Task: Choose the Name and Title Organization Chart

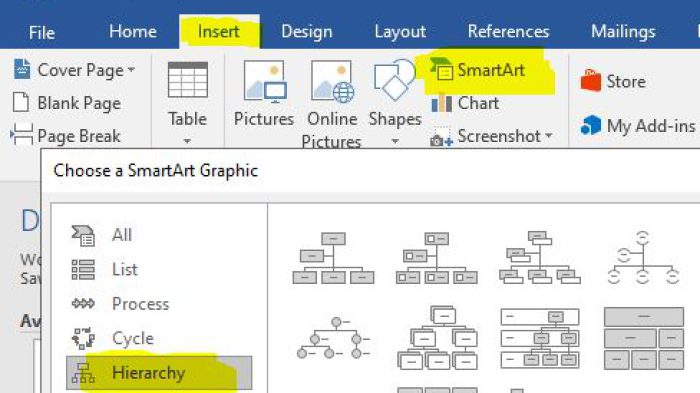Action: coord(540,258)
